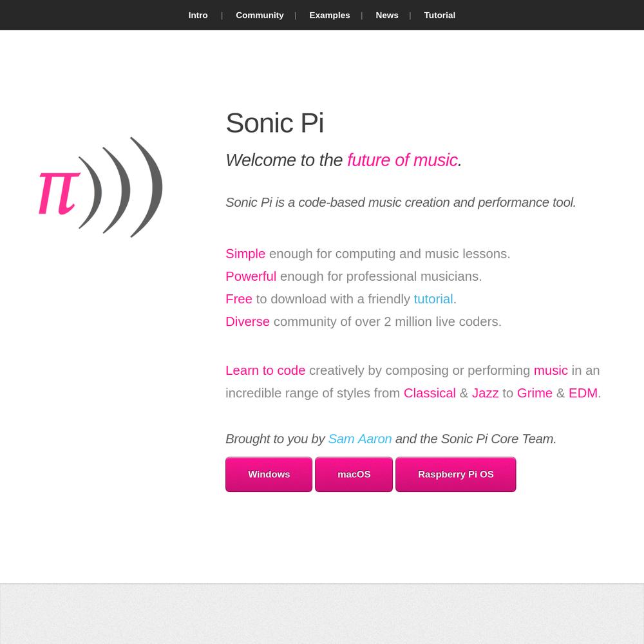
Task: Click the pink 'Classical' style word
Action: (x=430, y=393)
